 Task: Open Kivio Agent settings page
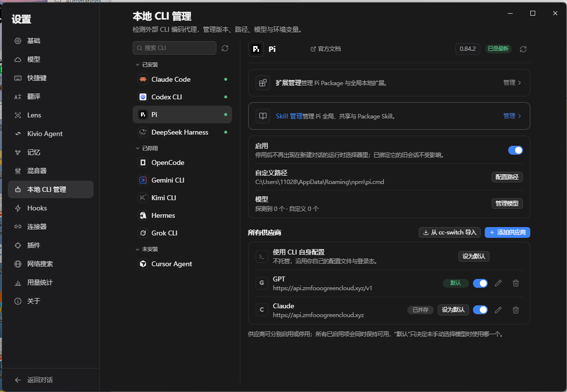point(50,134)
